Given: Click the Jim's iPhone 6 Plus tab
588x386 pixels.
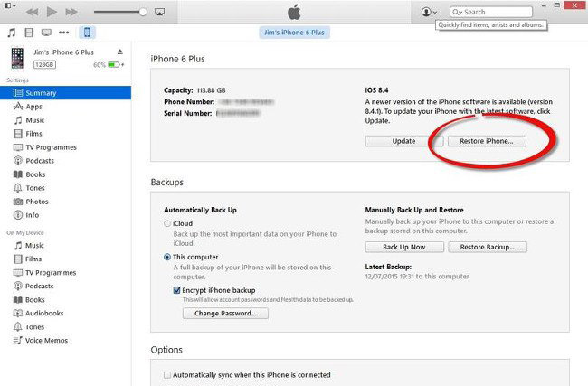Looking at the screenshot, I should coord(294,33).
